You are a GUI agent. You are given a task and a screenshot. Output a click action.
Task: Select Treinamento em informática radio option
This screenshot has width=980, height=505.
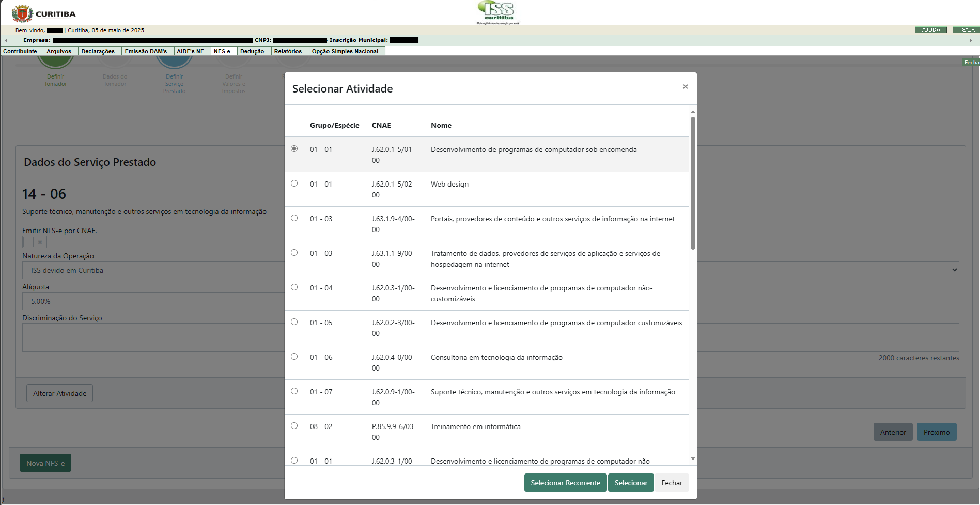tap(294, 426)
